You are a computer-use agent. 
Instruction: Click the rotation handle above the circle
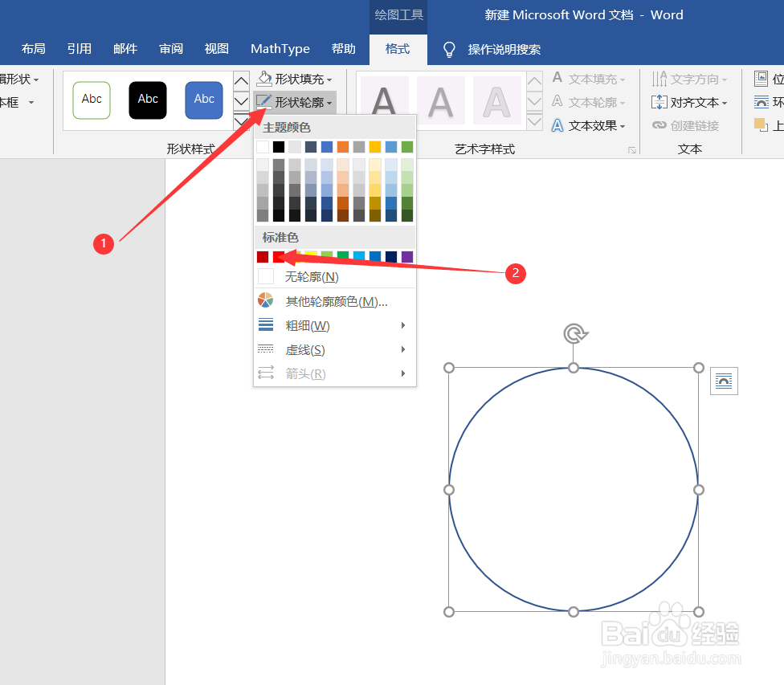click(x=575, y=333)
